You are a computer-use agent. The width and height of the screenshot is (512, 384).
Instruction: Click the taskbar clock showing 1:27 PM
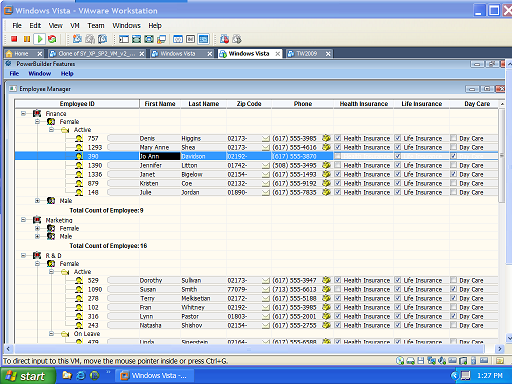[489, 376]
